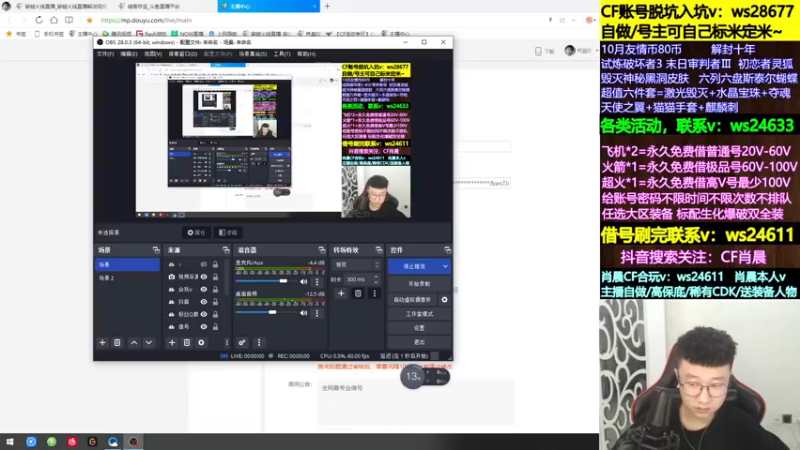Screen dimensions: 800x450
Task: Show the hidden 'v' source via its eye icon
Action: [x=204, y=264]
